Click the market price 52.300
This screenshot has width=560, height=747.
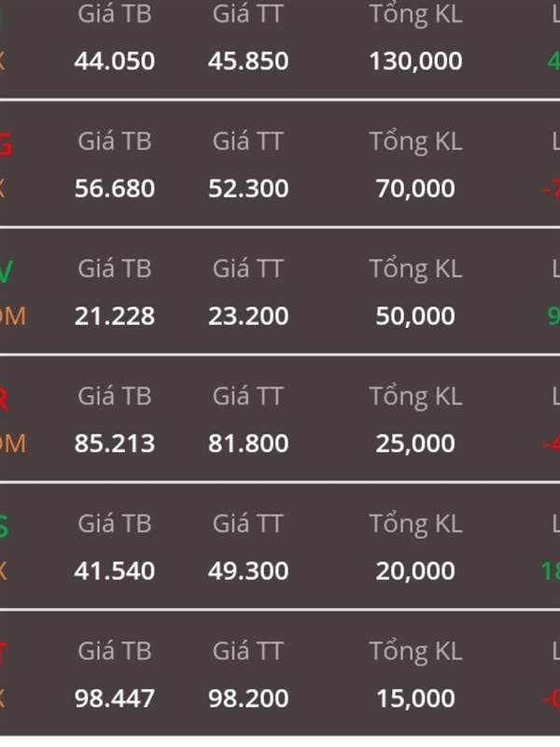[x=248, y=189]
